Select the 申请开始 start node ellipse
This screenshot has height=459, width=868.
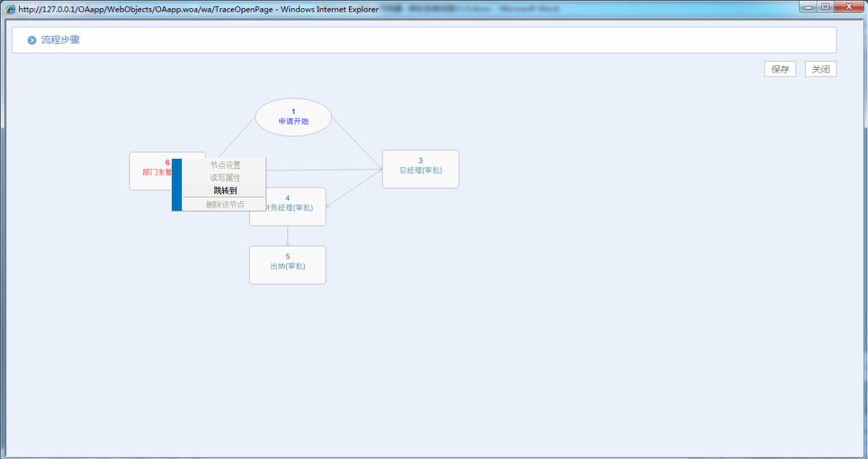pos(293,117)
